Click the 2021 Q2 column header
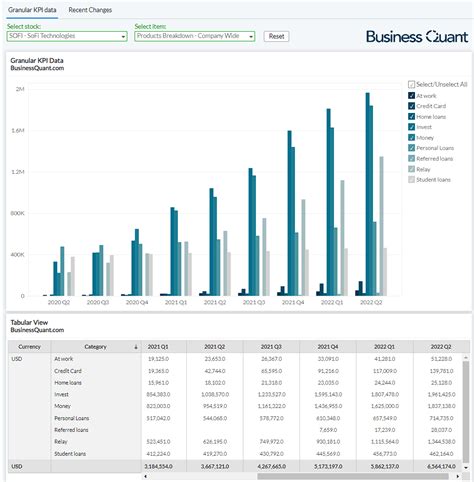Image resolution: width=474 pixels, height=482 pixels. coord(215,347)
